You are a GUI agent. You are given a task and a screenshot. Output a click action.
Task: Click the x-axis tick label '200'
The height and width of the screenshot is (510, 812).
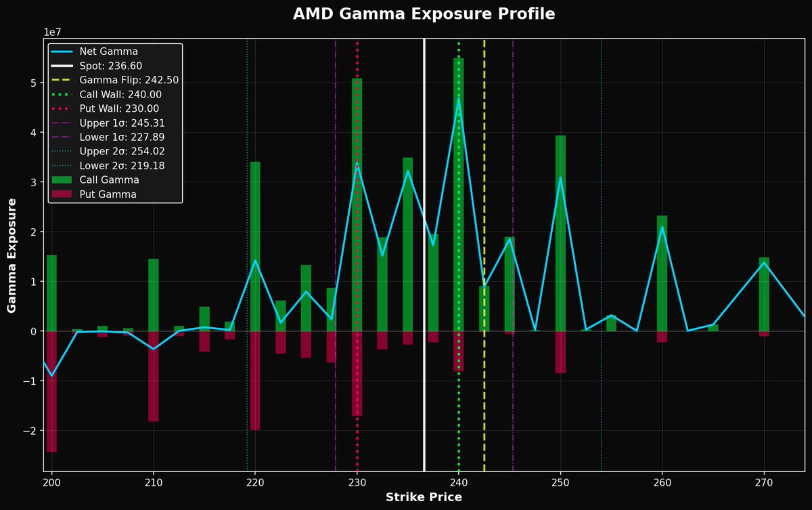tap(52, 483)
